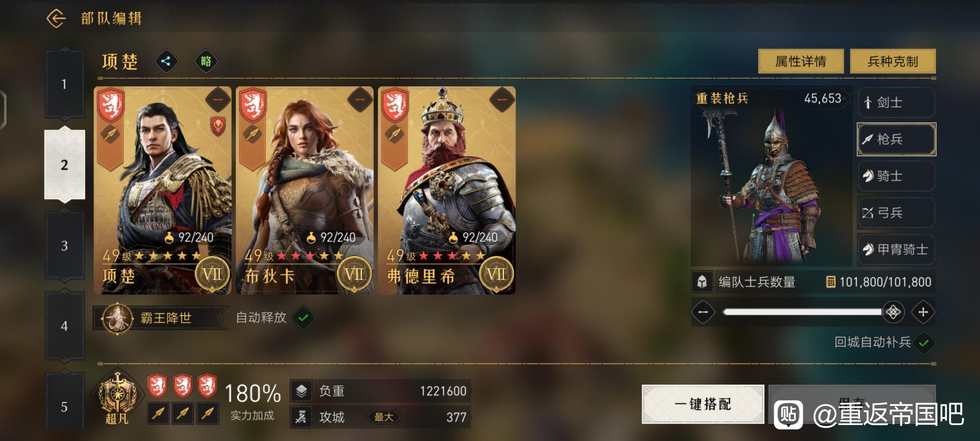Click the troop quantity slider handle
The image size is (980, 441).
coord(893,312)
